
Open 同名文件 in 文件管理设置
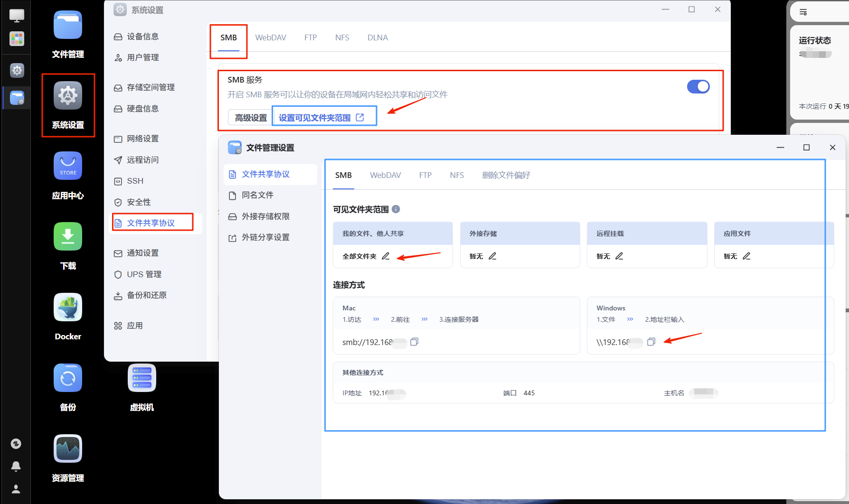(x=270, y=195)
